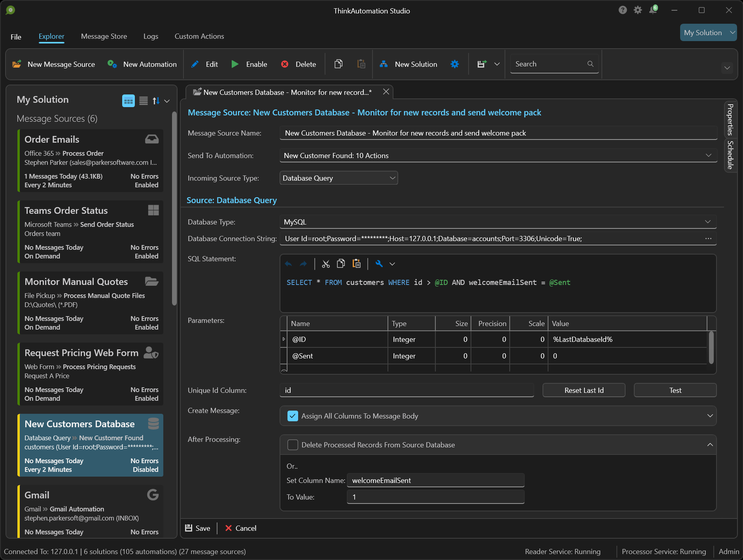Click the Reset Last Id button
Viewport: 743px width, 560px height.
pos(584,390)
